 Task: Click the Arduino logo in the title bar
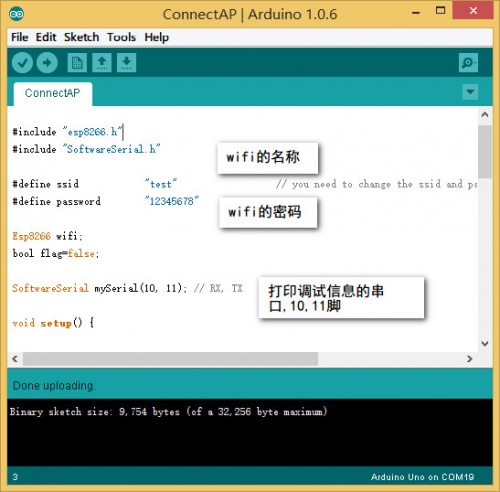pos(16,14)
